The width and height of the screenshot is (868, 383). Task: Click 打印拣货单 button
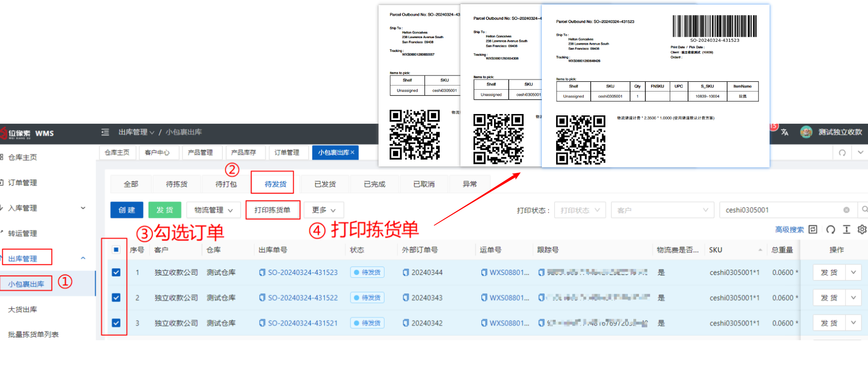click(273, 210)
